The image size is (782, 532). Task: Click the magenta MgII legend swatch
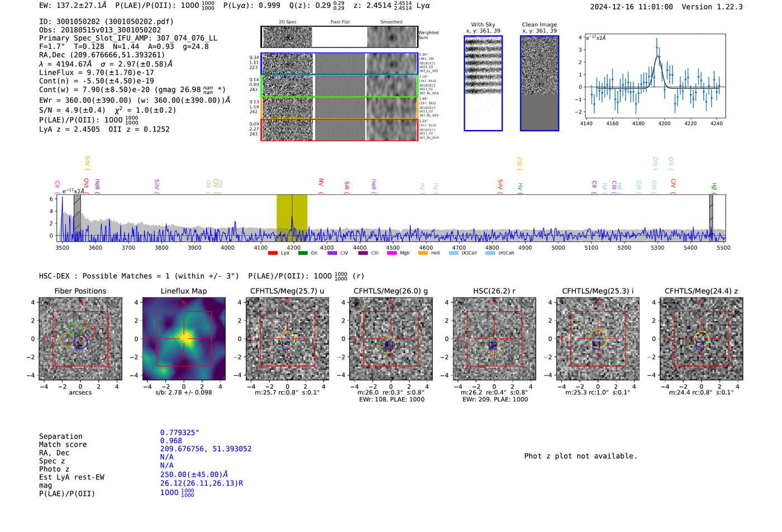(392, 253)
